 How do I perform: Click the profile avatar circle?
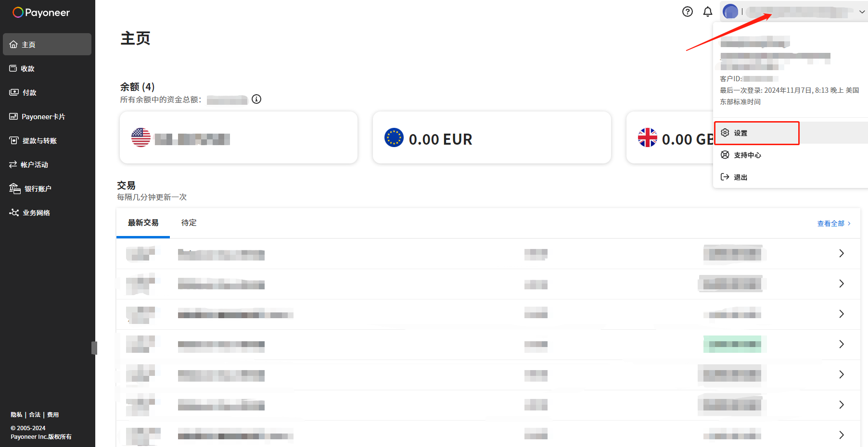(730, 12)
